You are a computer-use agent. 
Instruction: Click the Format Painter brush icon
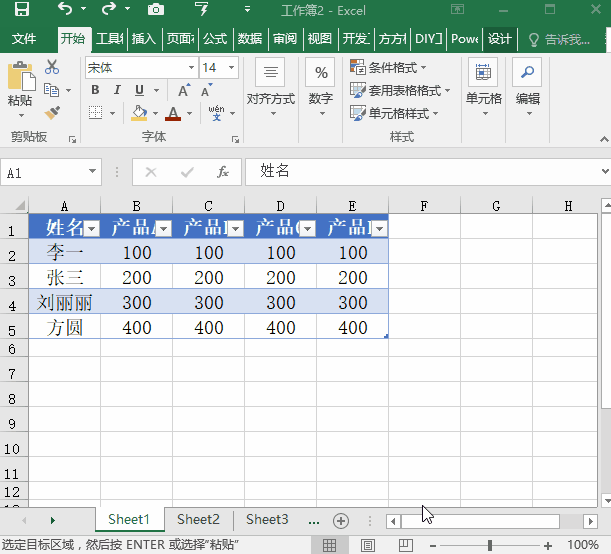tap(52, 113)
